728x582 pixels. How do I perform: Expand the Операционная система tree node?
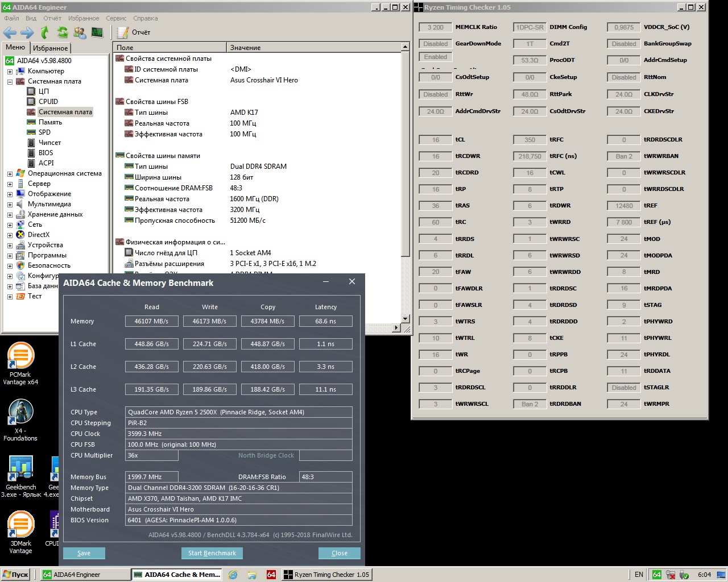point(10,174)
